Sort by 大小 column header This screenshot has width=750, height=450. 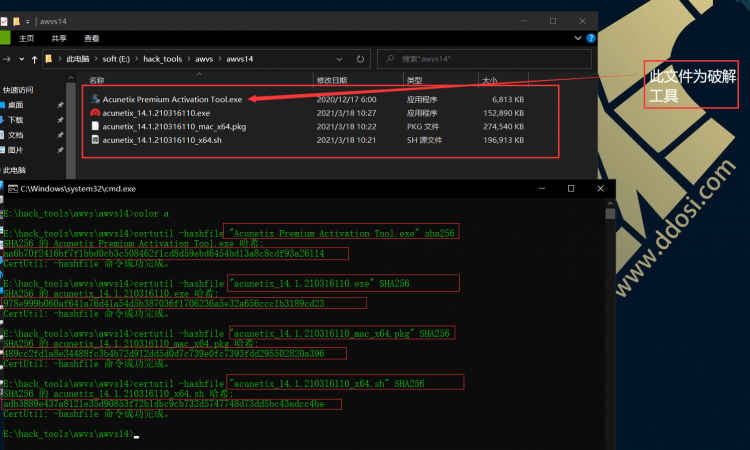pyautogui.click(x=489, y=80)
